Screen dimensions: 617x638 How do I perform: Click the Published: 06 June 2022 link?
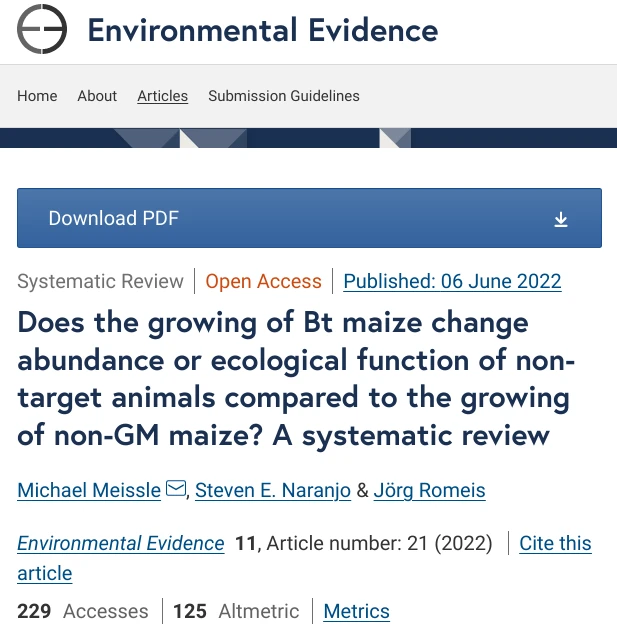pyautogui.click(x=452, y=281)
